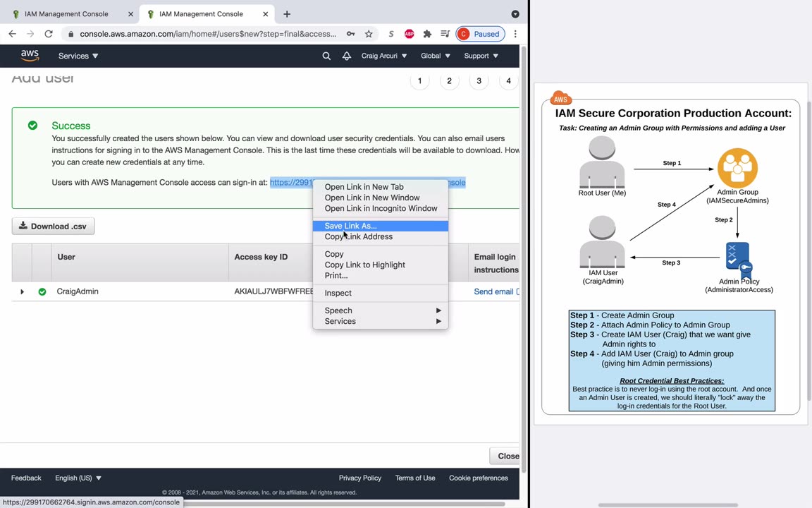Click the Success green check icon
The image size is (812, 508).
pos(32,126)
